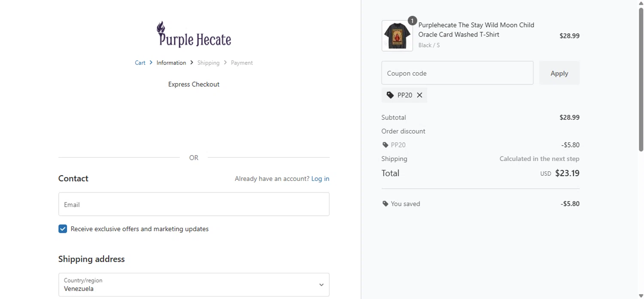Click the tag icon next to You saved
Image resolution: width=644 pixels, height=299 pixels.
(385, 204)
